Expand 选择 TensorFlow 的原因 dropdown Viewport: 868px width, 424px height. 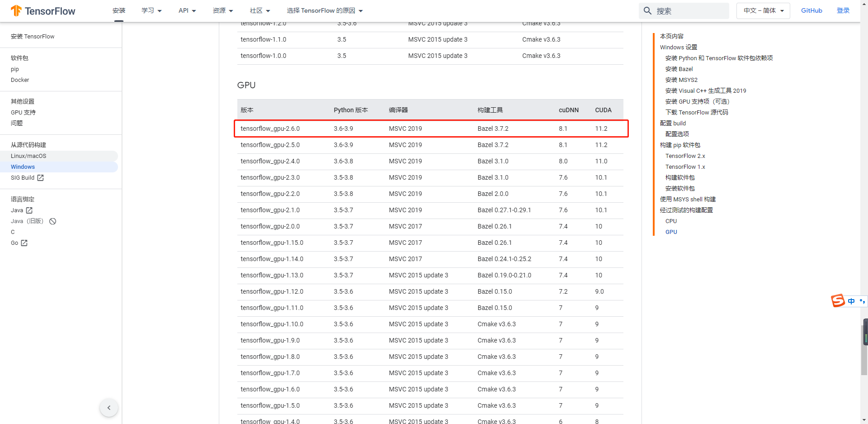click(325, 10)
